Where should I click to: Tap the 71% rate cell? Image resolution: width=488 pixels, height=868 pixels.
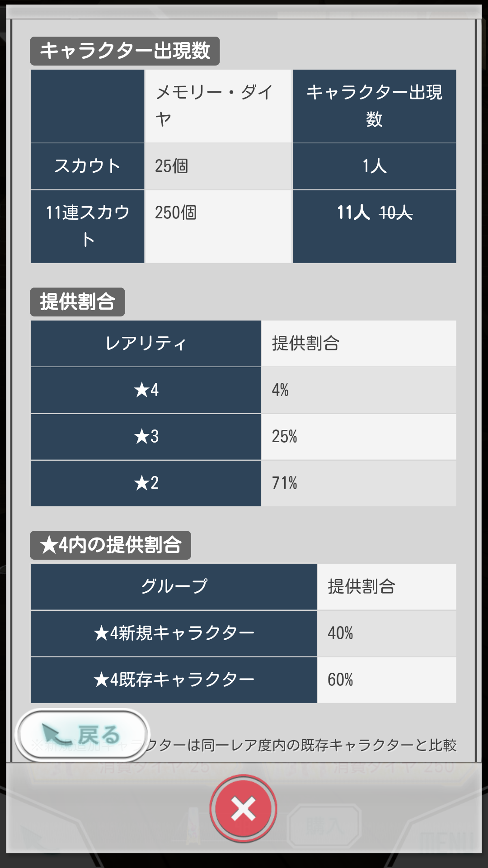pos(359,483)
